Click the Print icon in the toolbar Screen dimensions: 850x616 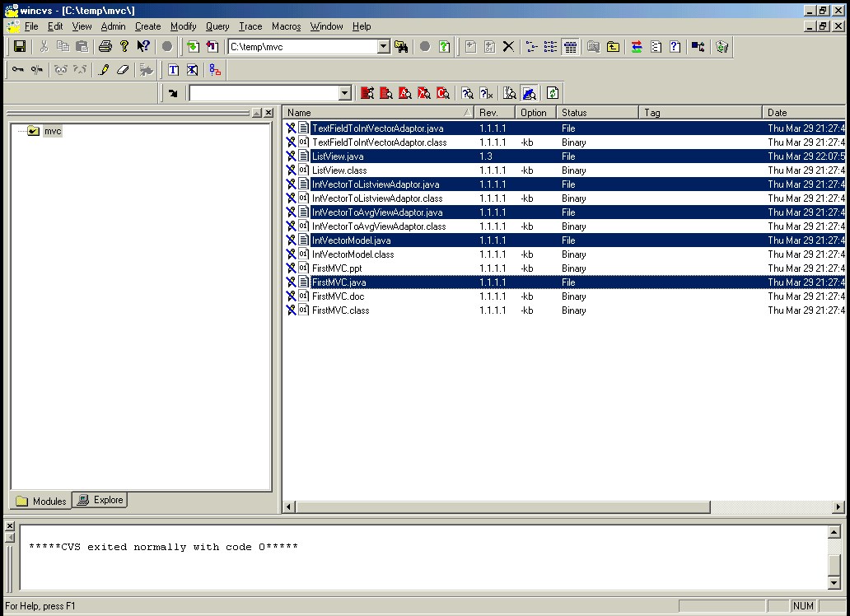click(105, 47)
